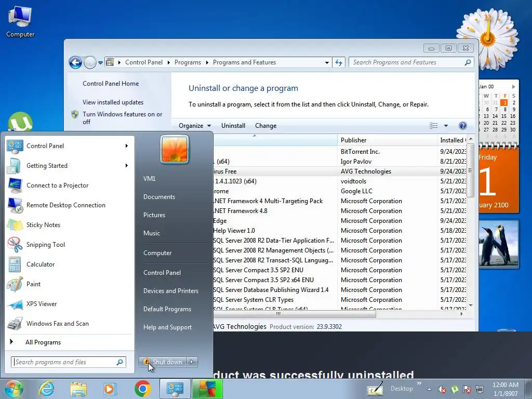Open Control Panel Home link
The height and width of the screenshot is (399, 532).
coord(111,84)
